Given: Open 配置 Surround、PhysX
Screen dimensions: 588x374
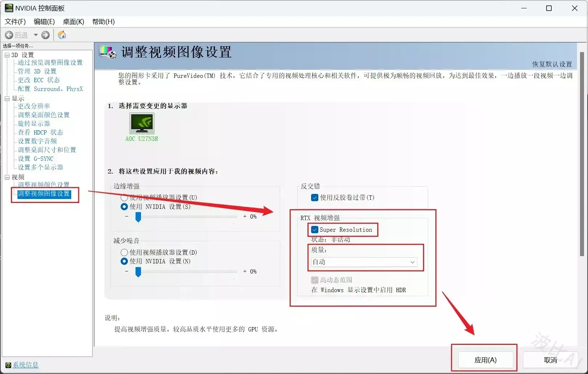Looking at the screenshot, I should 50,89.
